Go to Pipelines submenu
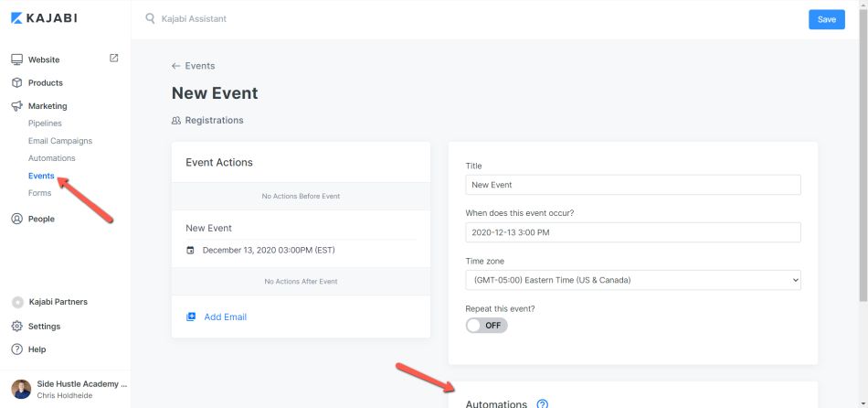This screenshot has height=408, width=868. pyautogui.click(x=45, y=123)
